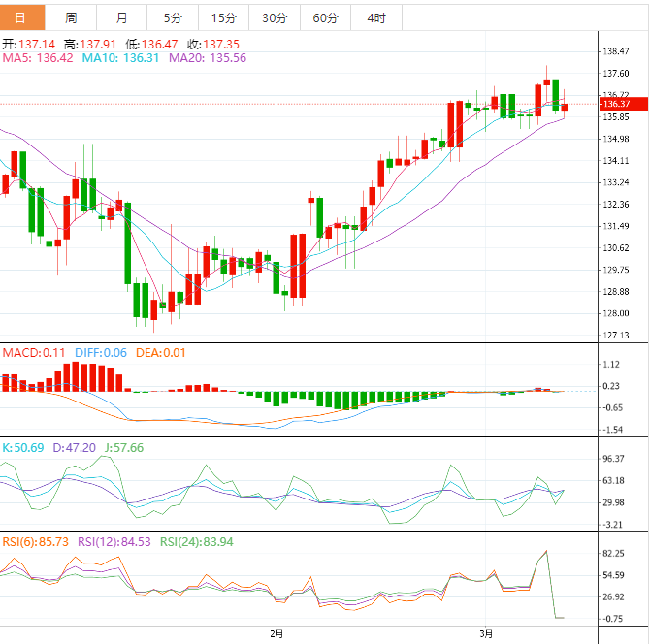Click the 138.47 price axis label
The width and height of the screenshot is (650, 644).
(616, 51)
